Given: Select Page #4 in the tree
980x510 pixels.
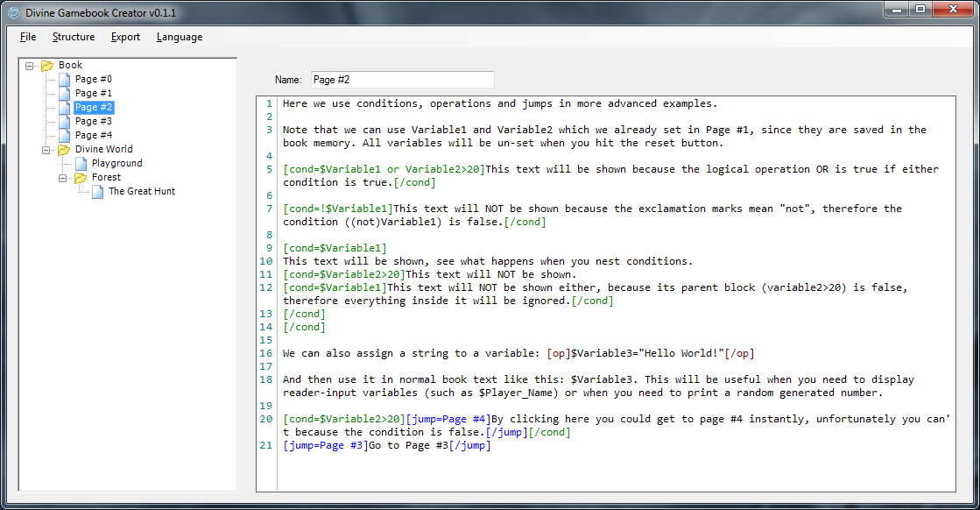Looking at the screenshot, I should tap(93, 135).
